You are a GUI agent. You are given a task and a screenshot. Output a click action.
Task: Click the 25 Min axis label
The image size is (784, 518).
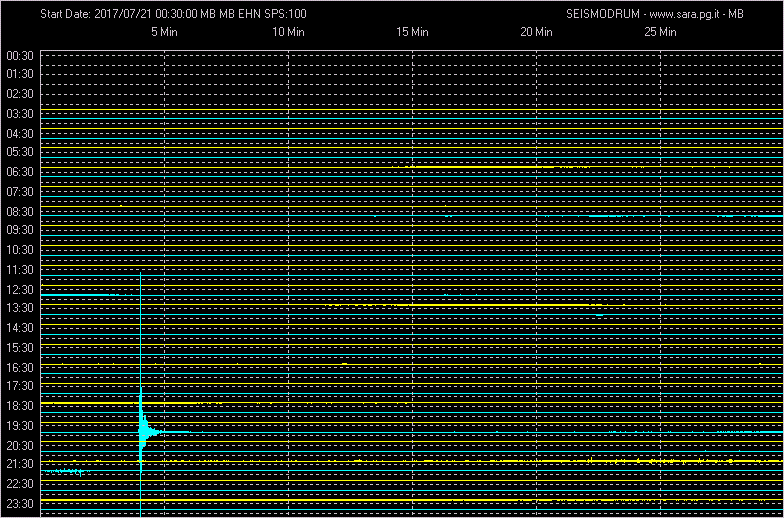[x=660, y=32]
